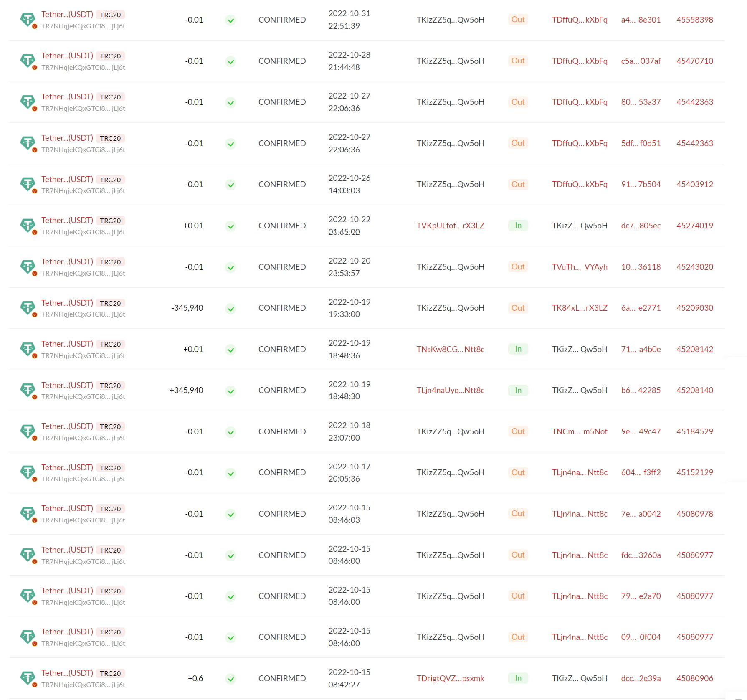
Task: Open block number 45209030
Action: [x=694, y=308]
